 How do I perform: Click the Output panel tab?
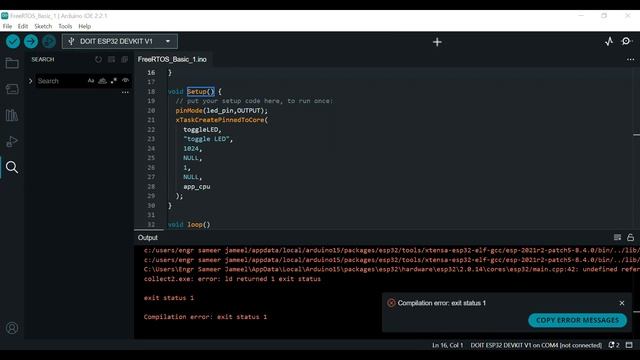tap(147, 238)
